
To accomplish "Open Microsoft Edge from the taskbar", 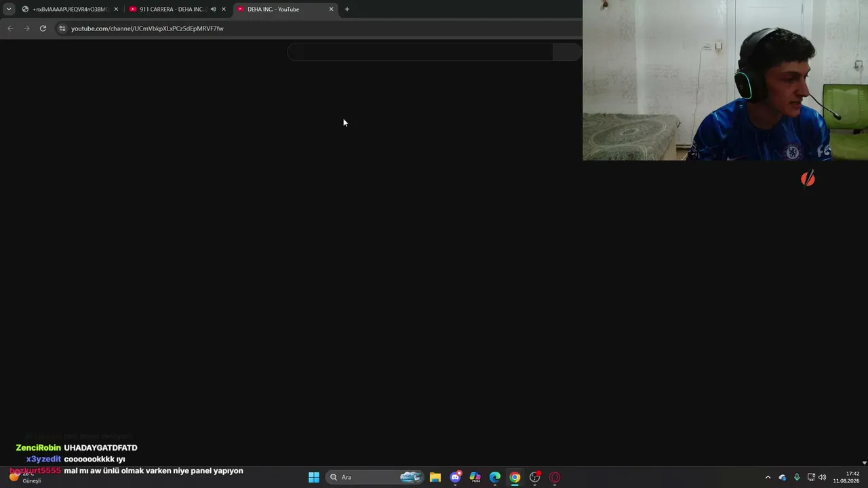I will click(495, 477).
